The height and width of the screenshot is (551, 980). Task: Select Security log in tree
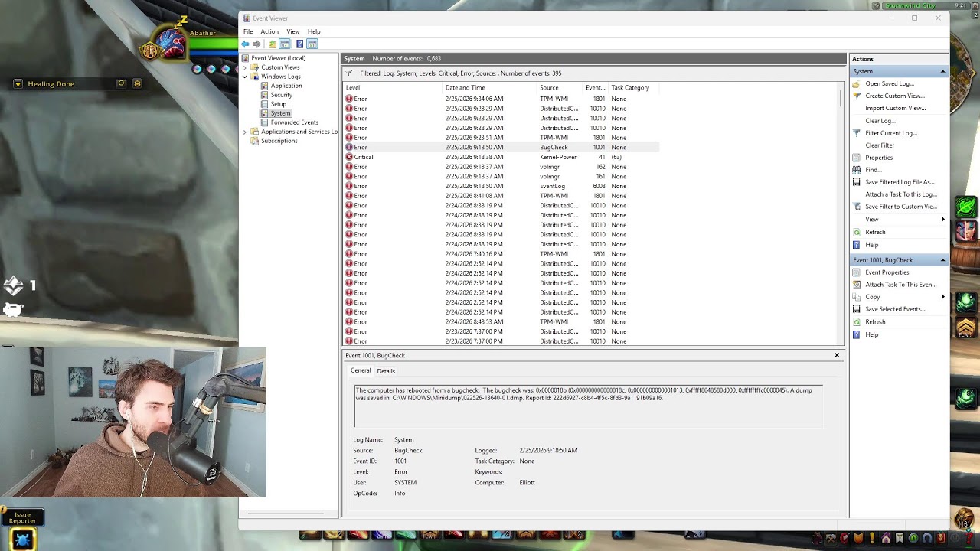click(281, 95)
